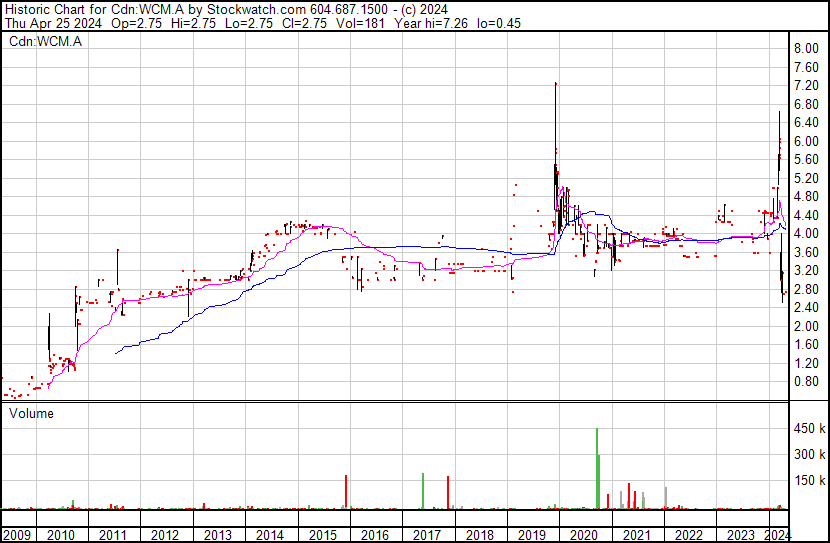Select the 2015 year on the time axis

pos(322,535)
